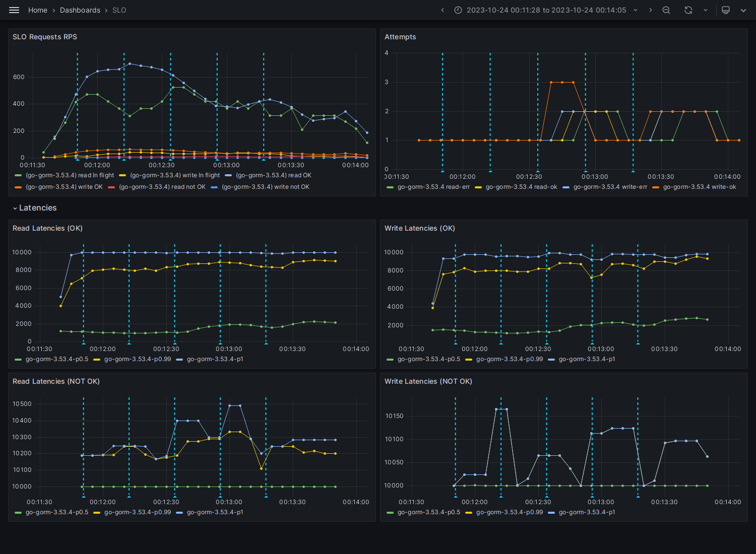Toggle p0.99 series in Write Latencies (NOT OK) legend
The width and height of the screenshot is (756, 554).
(x=510, y=512)
